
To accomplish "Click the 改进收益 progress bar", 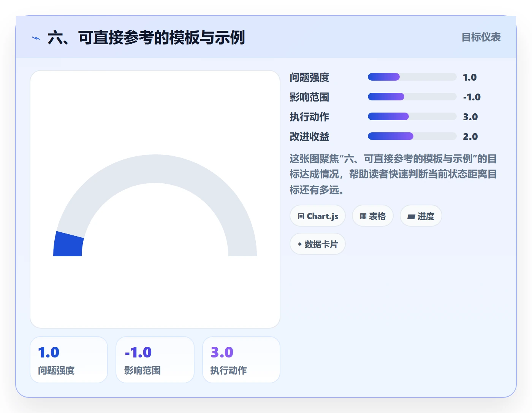I will point(412,136).
